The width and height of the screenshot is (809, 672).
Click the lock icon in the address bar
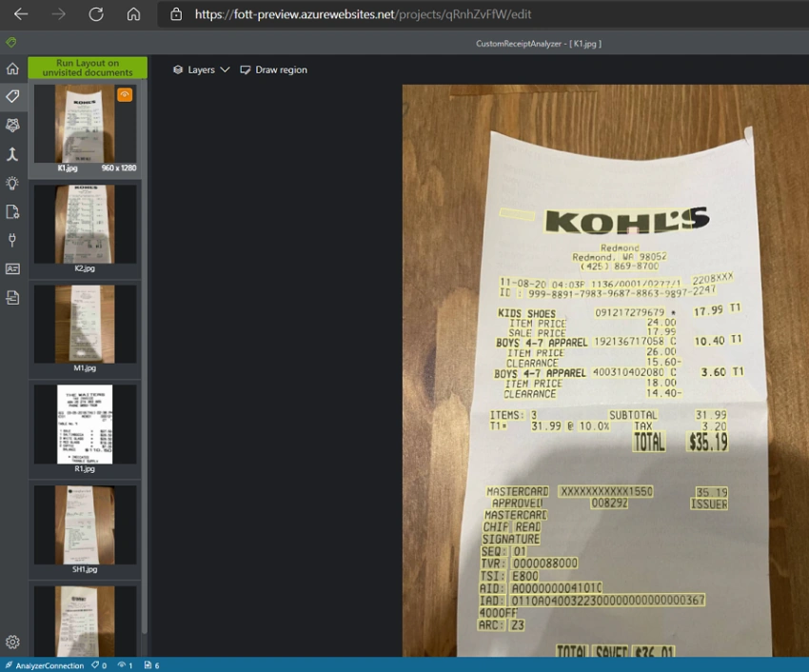pyautogui.click(x=176, y=14)
